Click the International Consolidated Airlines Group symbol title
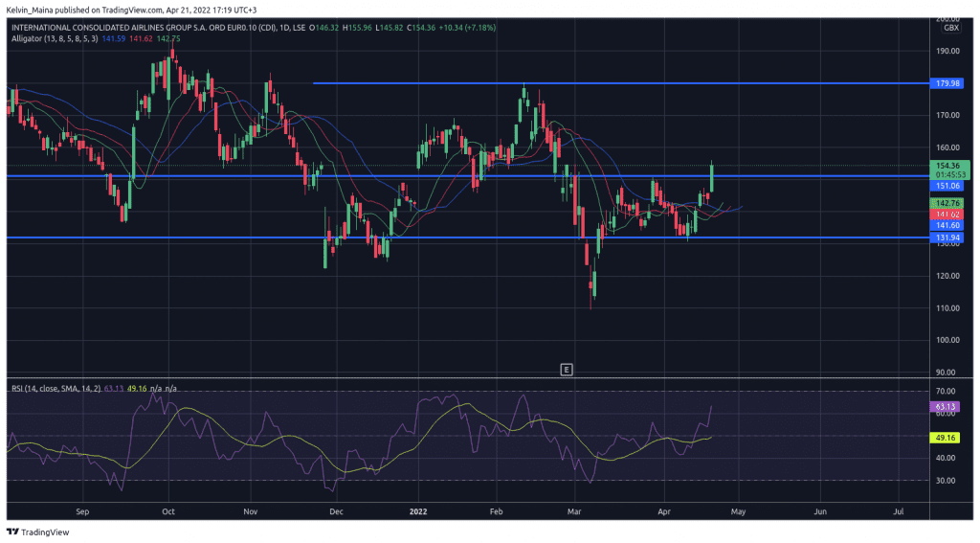The height and width of the screenshot is (543, 980). click(158, 28)
